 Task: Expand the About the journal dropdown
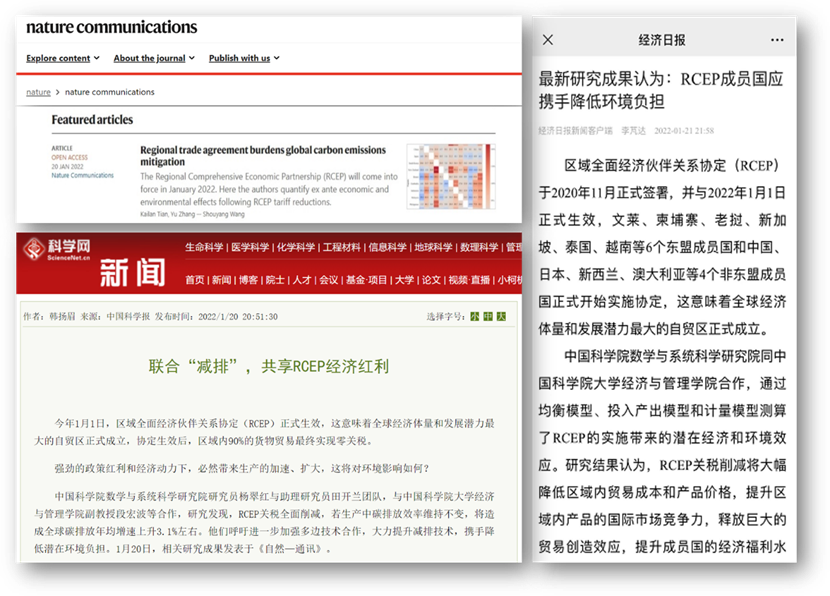[x=154, y=59]
